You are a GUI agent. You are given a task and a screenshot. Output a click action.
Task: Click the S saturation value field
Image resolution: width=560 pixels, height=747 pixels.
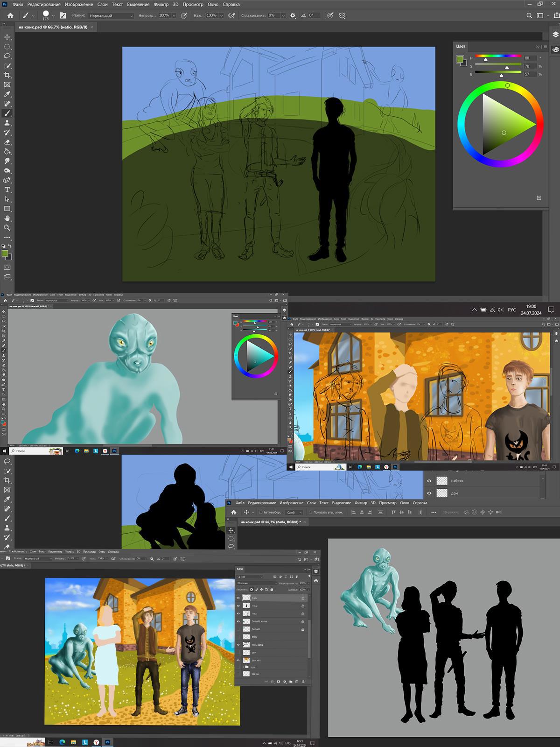(529, 66)
